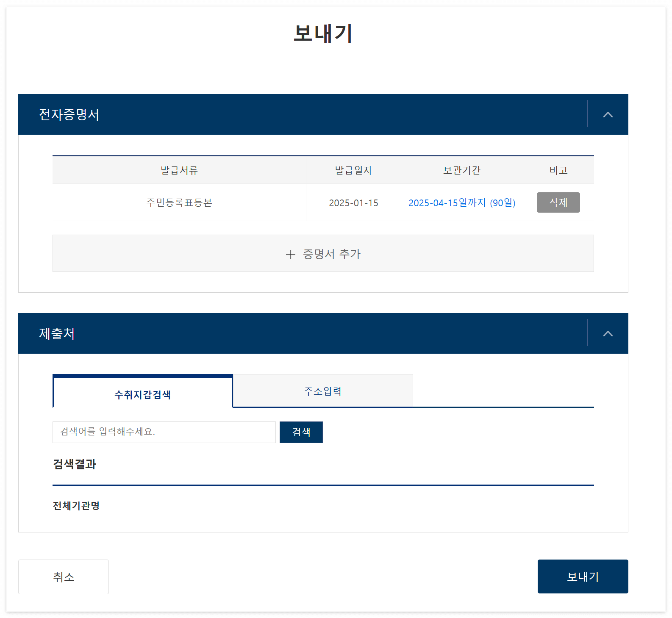
Task: Delete 주민등록표등본 using the 삭제 button
Action: point(558,202)
